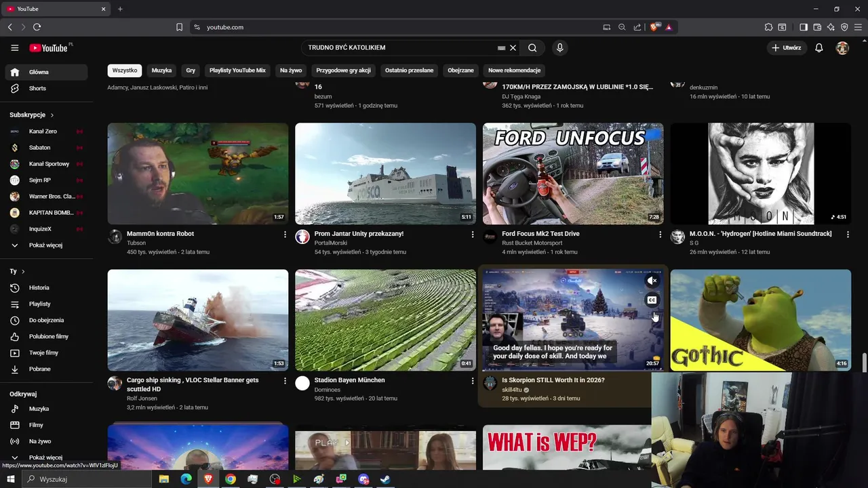
Task: Open options for M.O.O.N. Hydrogen video
Action: point(848,235)
